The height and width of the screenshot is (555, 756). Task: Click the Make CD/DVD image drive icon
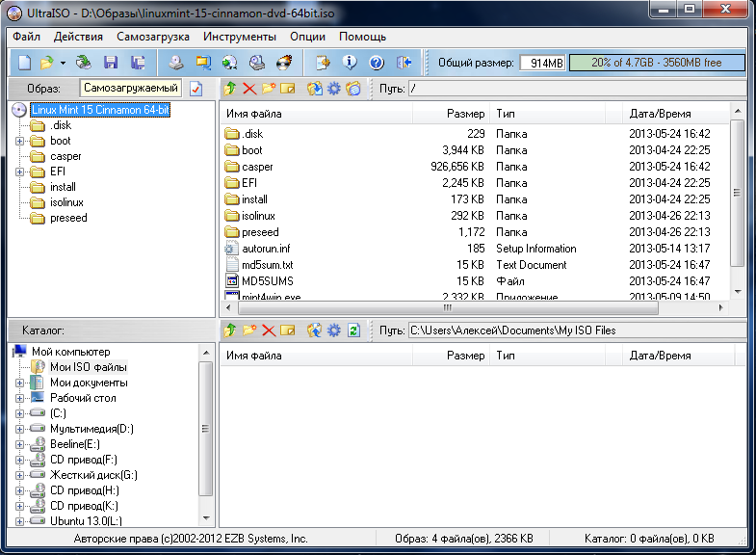pos(176,63)
